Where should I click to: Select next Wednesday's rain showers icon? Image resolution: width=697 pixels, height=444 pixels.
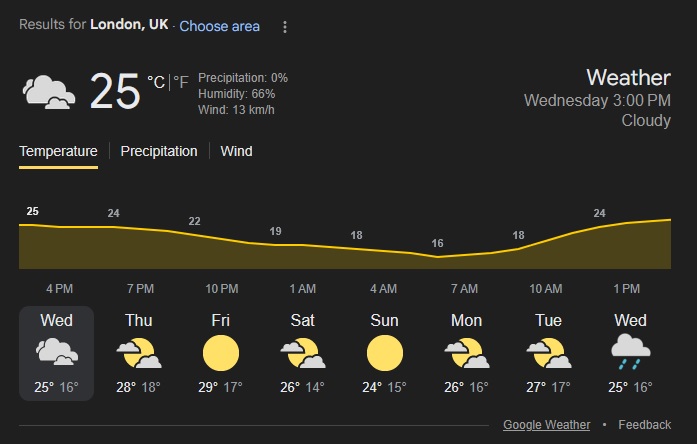coord(630,353)
